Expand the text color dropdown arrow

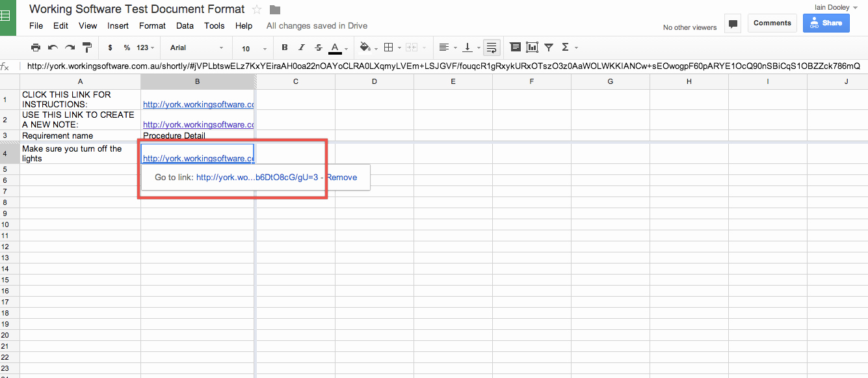[x=347, y=49]
